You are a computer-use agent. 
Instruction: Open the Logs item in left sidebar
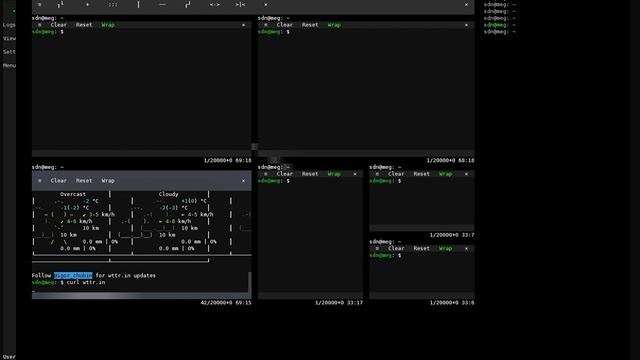pos(9,25)
